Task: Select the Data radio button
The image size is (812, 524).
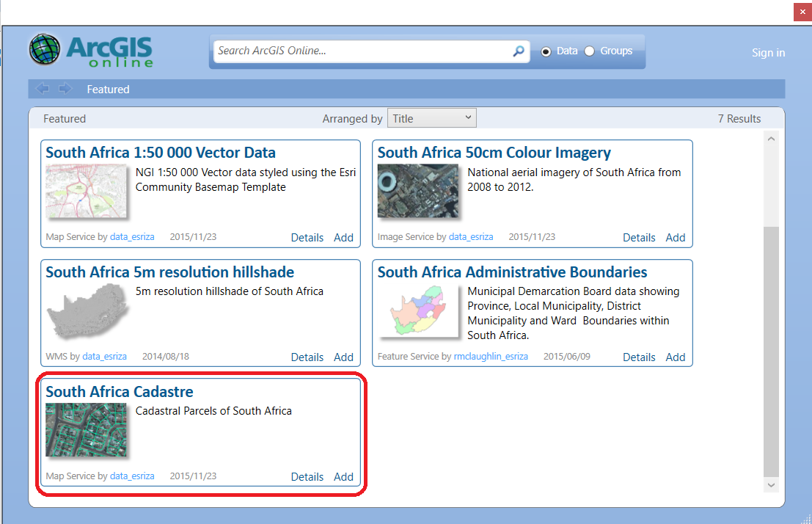Action: (546, 51)
